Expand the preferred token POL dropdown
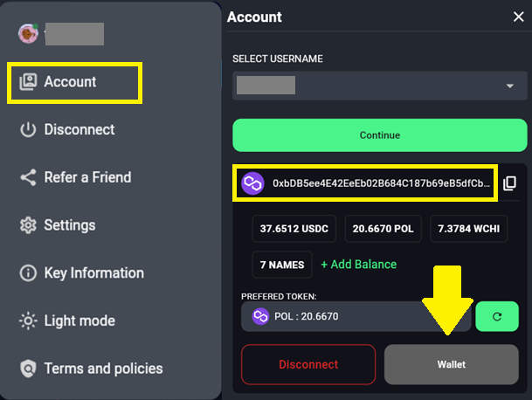The height and width of the screenshot is (400, 532). 356,316
